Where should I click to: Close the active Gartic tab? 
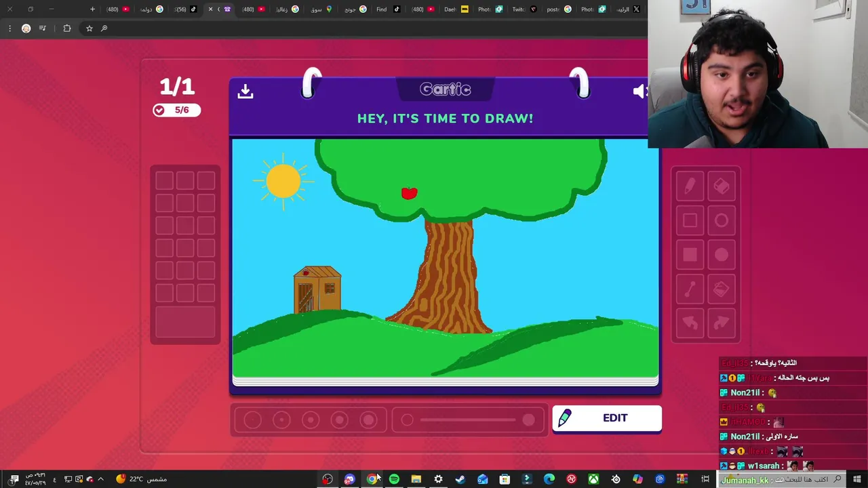[210, 9]
